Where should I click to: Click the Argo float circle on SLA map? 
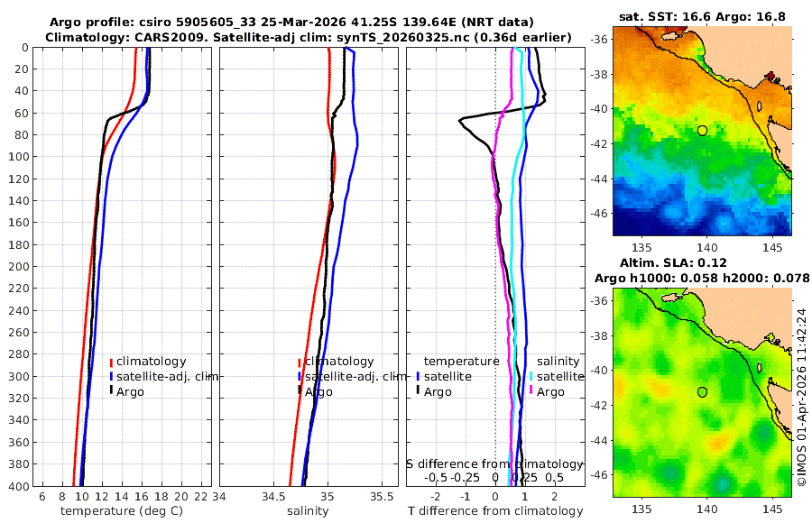tap(702, 392)
